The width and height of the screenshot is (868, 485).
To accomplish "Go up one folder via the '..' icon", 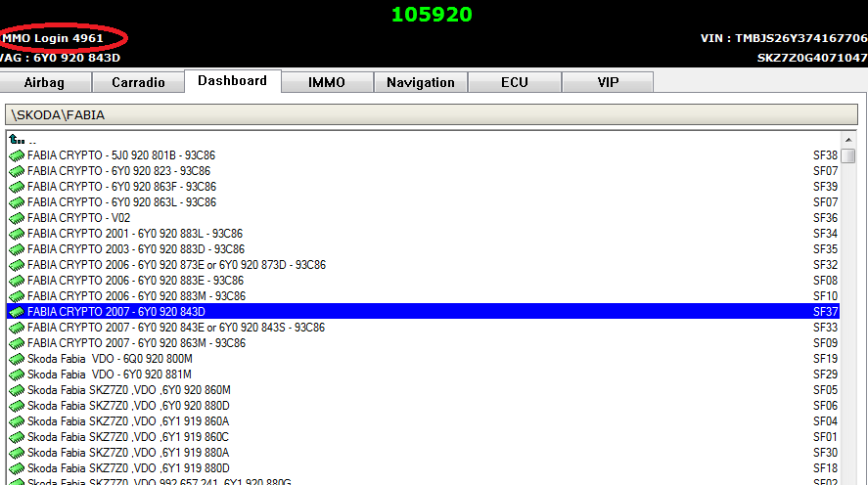I will click(x=17, y=140).
